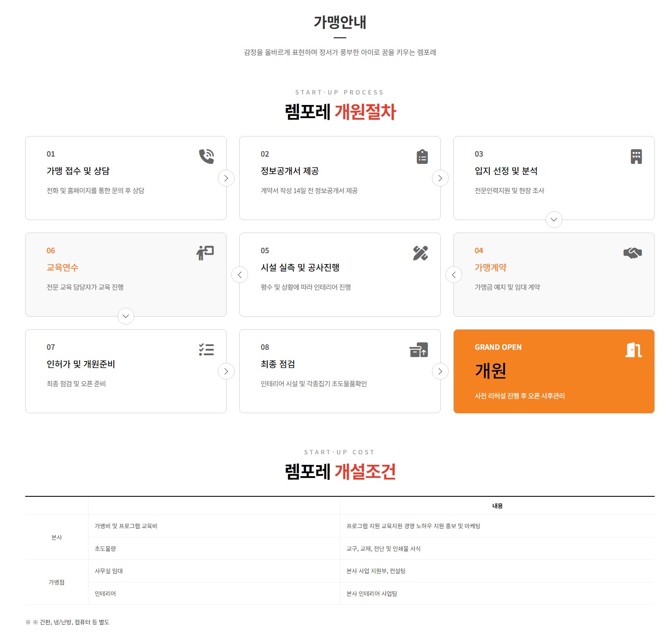Click the 개원 heading in orange card
672x637 pixels.
(x=490, y=370)
